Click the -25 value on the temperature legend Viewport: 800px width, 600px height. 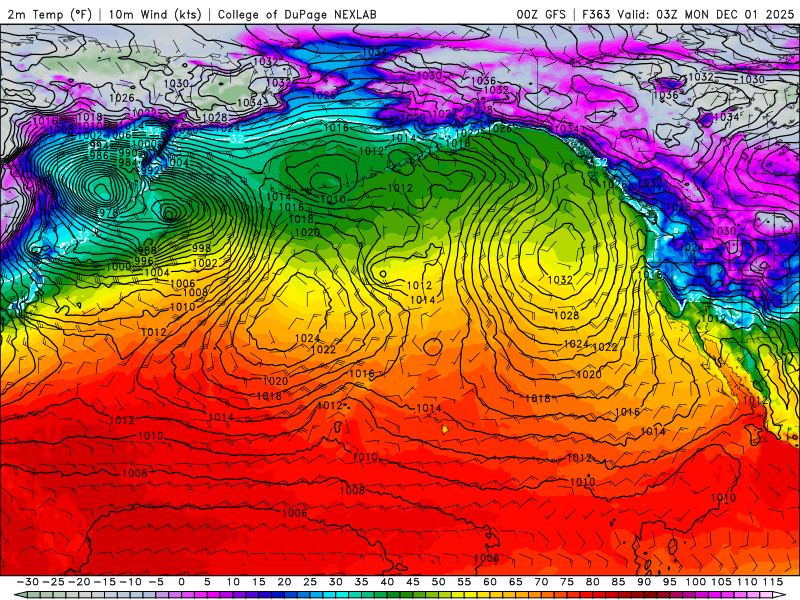point(53,582)
